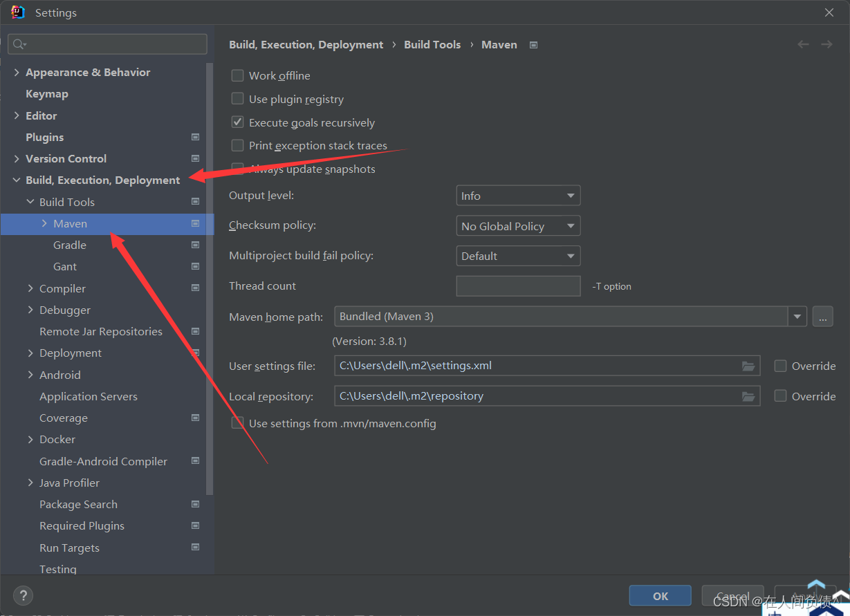Collapse Build, Execution, Deployment section
The image size is (850, 616).
point(17,180)
